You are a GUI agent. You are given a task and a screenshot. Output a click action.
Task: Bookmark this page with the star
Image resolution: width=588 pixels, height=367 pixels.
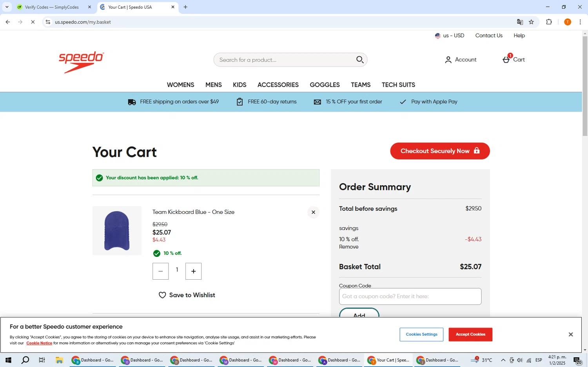[x=532, y=22]
